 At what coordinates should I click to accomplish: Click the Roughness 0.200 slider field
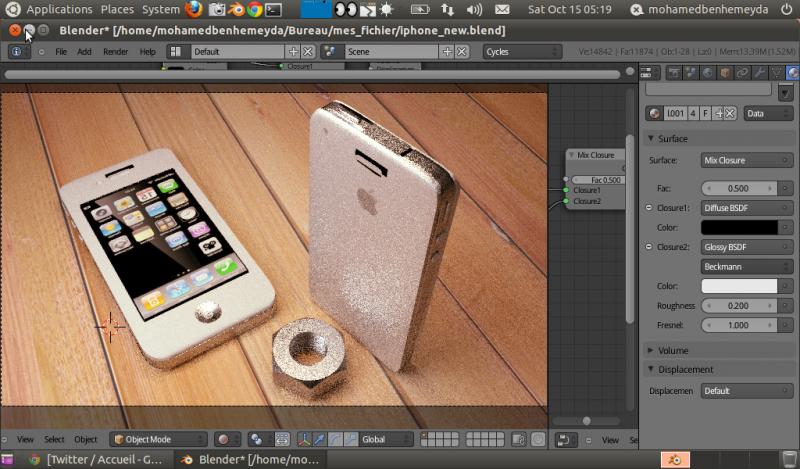[739, 306]
